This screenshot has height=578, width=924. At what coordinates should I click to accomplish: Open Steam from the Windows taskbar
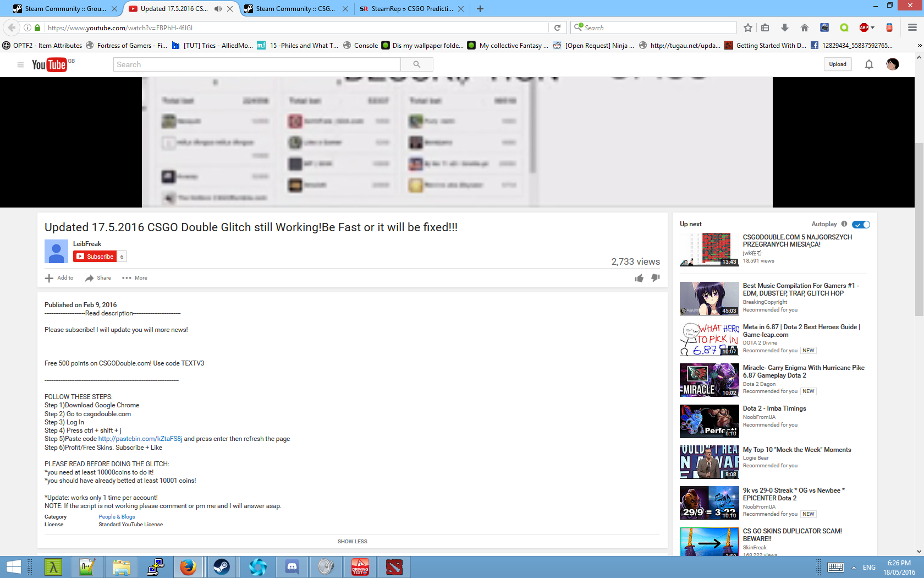[222, 566]
